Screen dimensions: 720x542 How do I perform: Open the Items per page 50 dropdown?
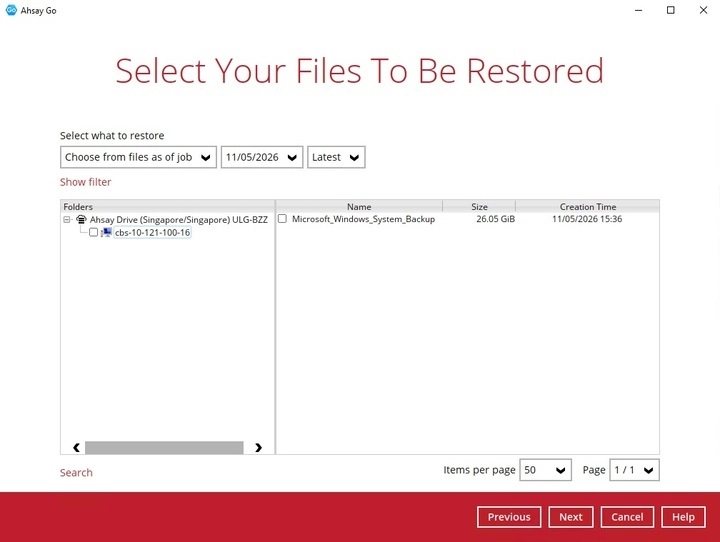tap(546, 470)
